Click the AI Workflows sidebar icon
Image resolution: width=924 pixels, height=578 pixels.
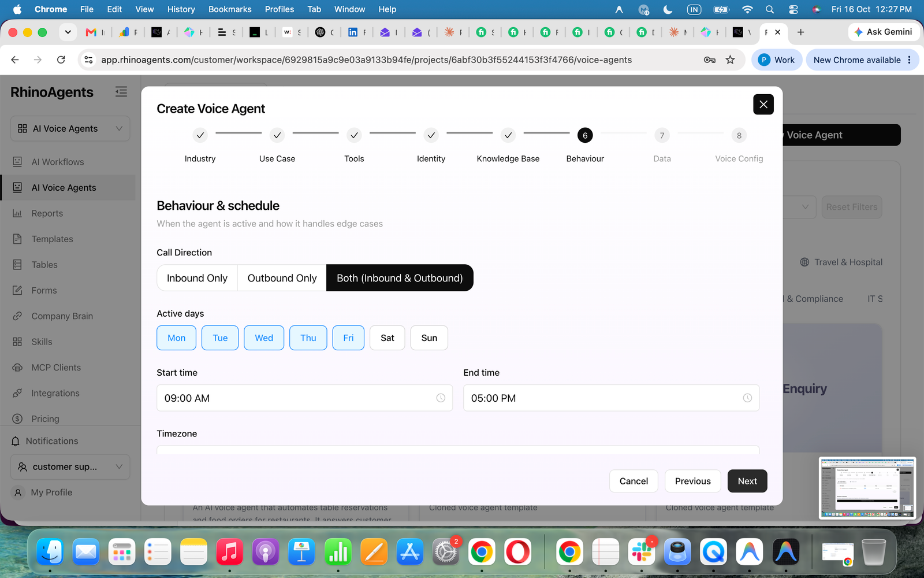(x=17, y=162)
